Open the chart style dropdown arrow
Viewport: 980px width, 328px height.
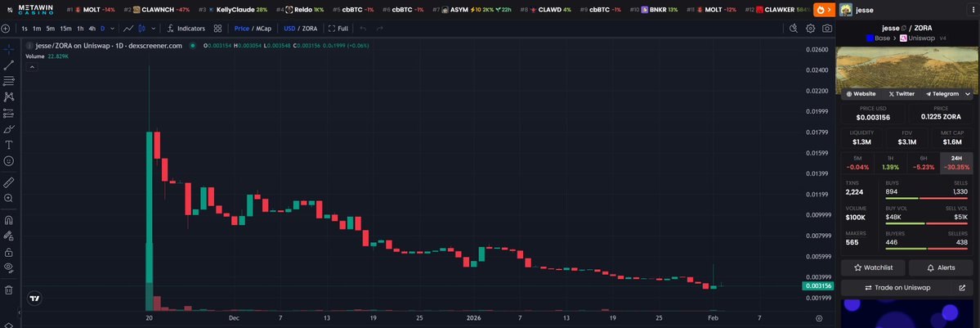154,29
